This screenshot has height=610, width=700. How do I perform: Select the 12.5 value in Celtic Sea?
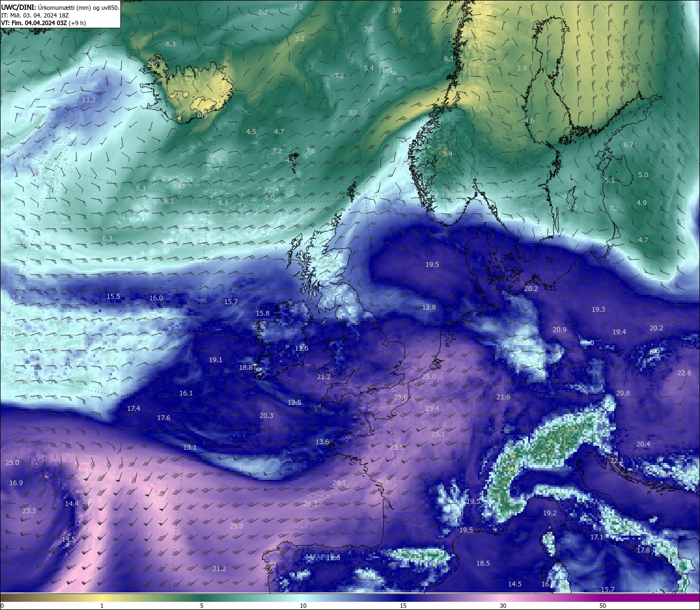click(x=294, y=403)
